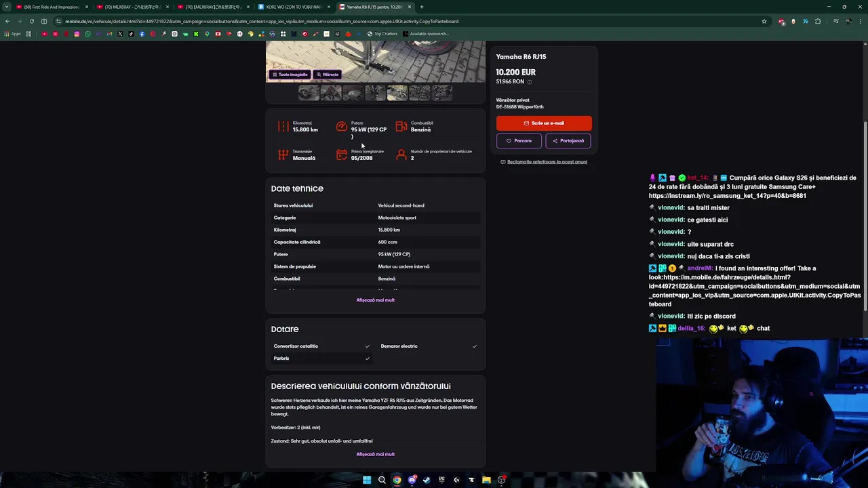Screen dimensions: 868x488
Task: Select the first motorcycle thumbnail
Action: pos(309,93)
